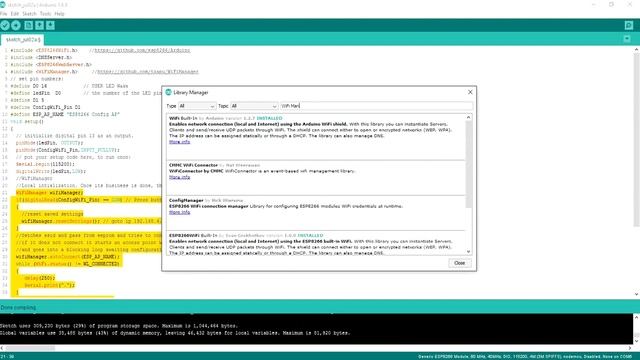Click the editor scroll up arrow

[636, 50]
